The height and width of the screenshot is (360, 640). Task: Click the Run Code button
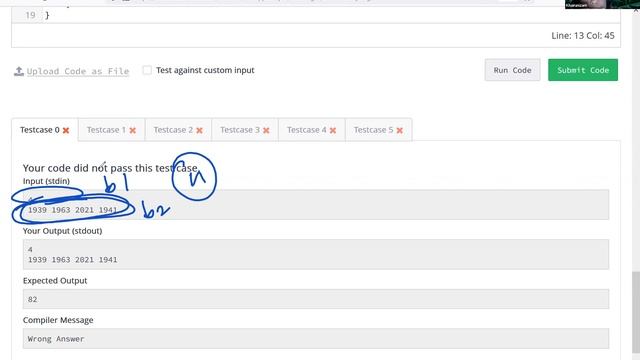point(512,70)
